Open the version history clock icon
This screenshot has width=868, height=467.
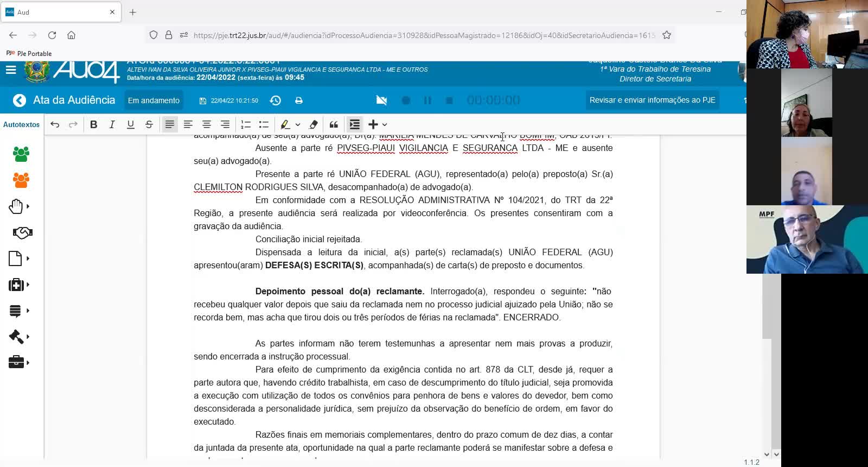[x=276, y=100]
